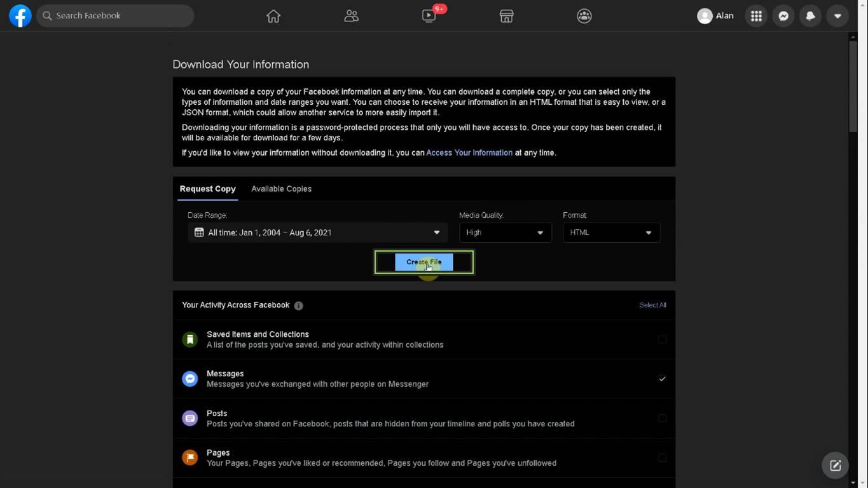Click the Pages row title text
The width and height of the screenshot is (868, 488).
coord(218,452)
